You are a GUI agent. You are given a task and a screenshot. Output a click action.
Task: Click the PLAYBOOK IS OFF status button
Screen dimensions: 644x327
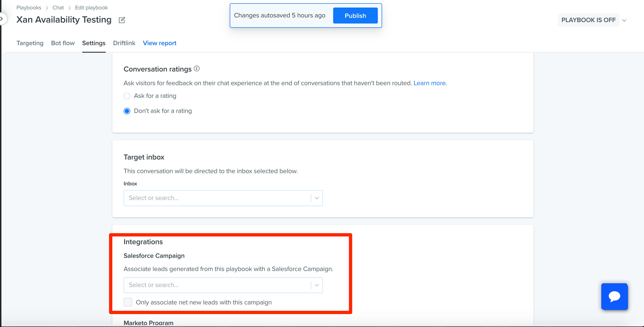pyautogui.click(x=589, y=20)
